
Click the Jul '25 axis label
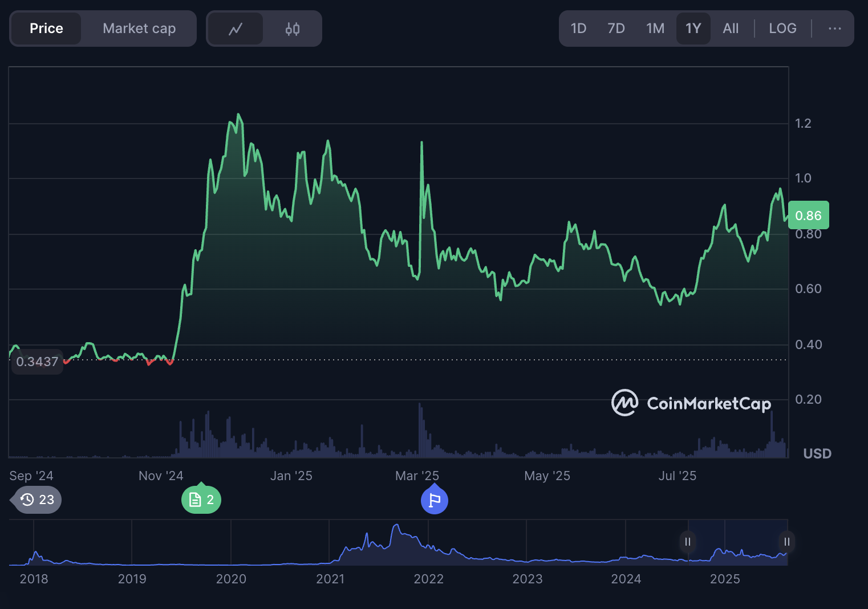(678, 476)
